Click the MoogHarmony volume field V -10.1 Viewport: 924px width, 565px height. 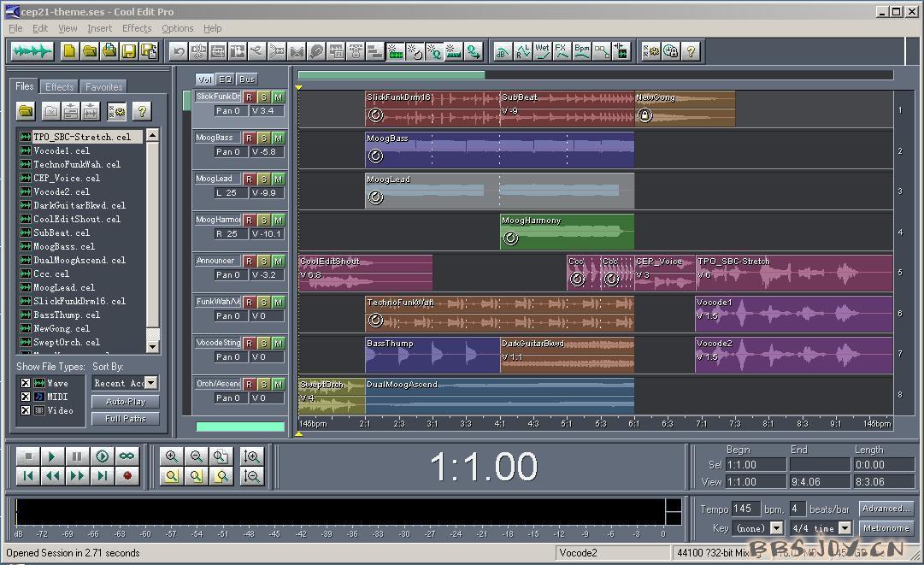(267, 234)
